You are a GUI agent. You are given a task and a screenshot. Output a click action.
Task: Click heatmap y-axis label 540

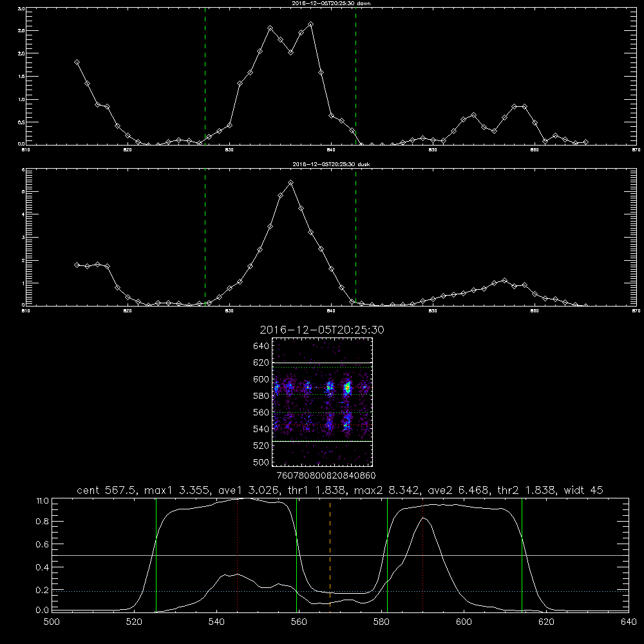coord(261,429)
